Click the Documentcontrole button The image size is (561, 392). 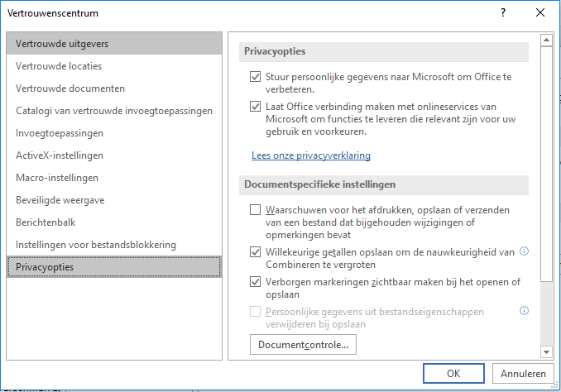click(303, 344)
